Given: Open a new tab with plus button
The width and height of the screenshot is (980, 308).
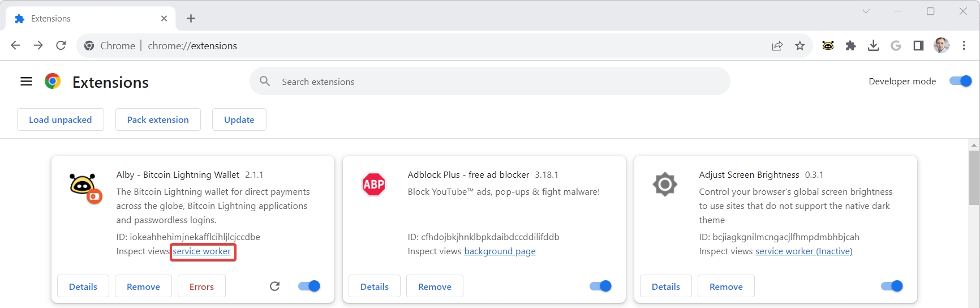Looking at the screenshot, I should pyautogui.click(x=191, y=19).
